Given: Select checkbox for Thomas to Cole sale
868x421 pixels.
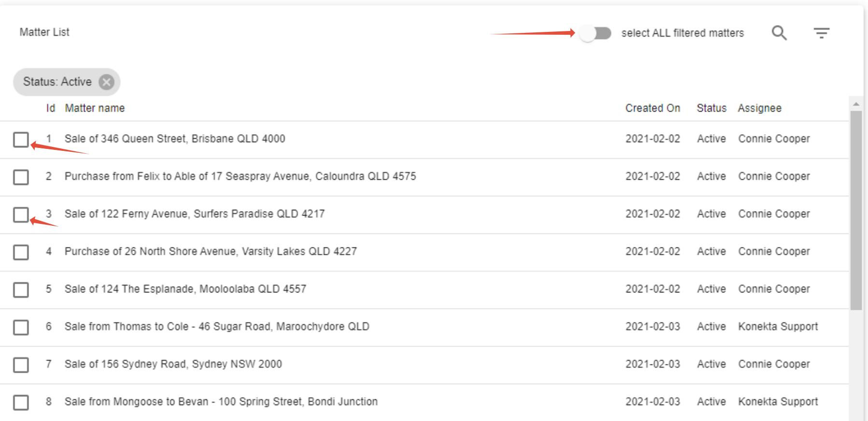Looking at the screenshot, I should [x=21, y=327].
